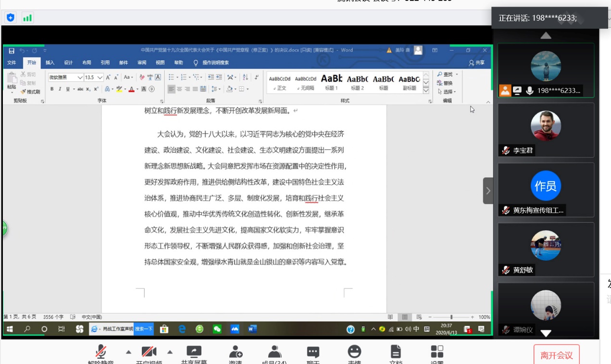
Task: Toggle superscript formatting
Action: pyautogui.click(x=96, y=89)
